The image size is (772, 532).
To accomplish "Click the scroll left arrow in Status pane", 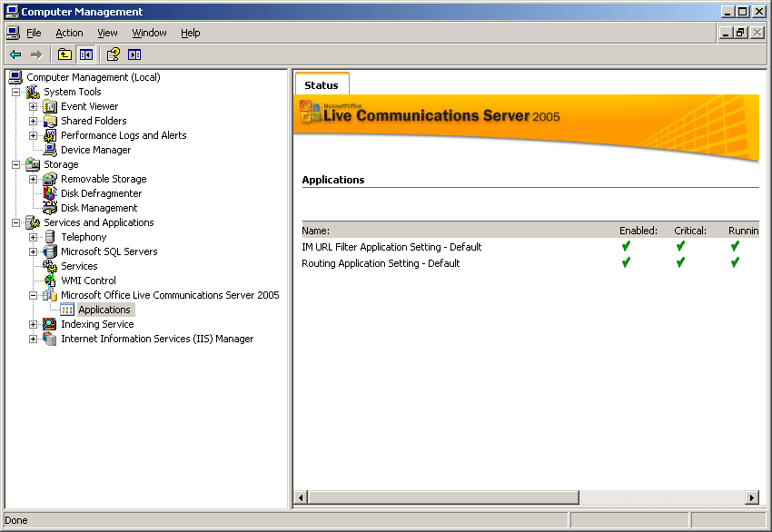I will [x=302, y=498].
